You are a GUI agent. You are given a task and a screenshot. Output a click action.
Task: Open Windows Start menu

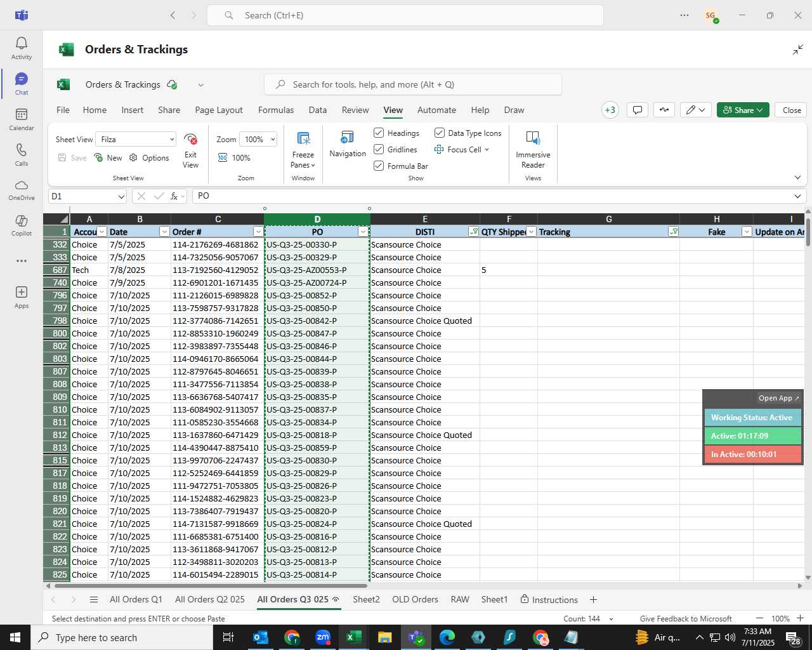15,637
